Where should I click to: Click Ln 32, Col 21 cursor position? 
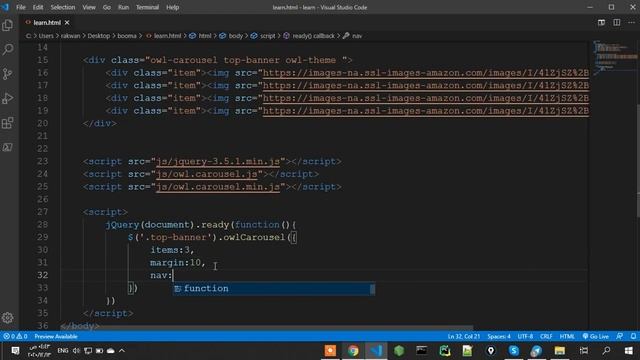click(464, 336)
